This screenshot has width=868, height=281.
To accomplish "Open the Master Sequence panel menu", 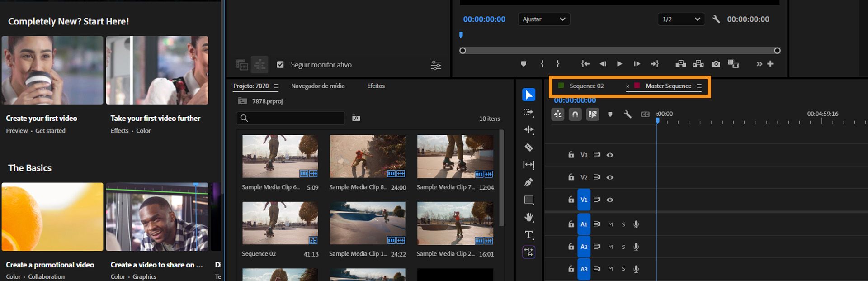I will [699, 86].
